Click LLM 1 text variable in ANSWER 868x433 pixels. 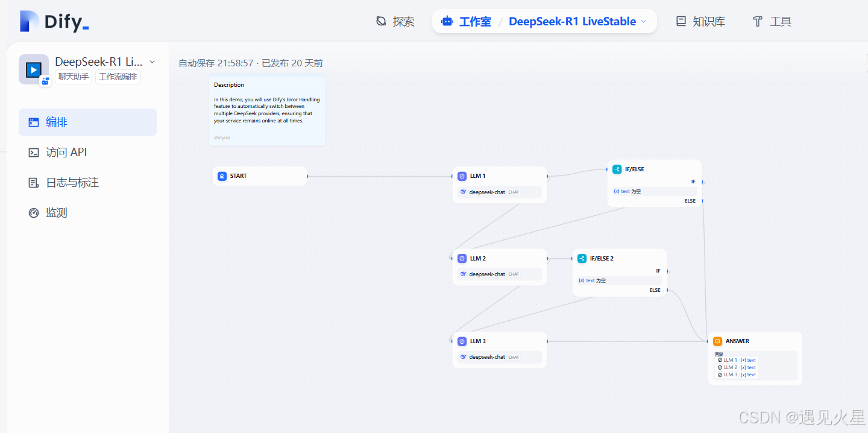[x=737, y=360]
